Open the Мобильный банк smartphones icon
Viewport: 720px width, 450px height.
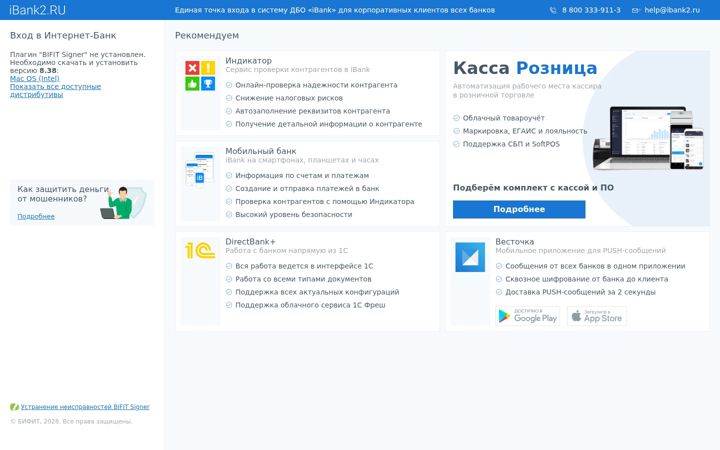(200, 169)
